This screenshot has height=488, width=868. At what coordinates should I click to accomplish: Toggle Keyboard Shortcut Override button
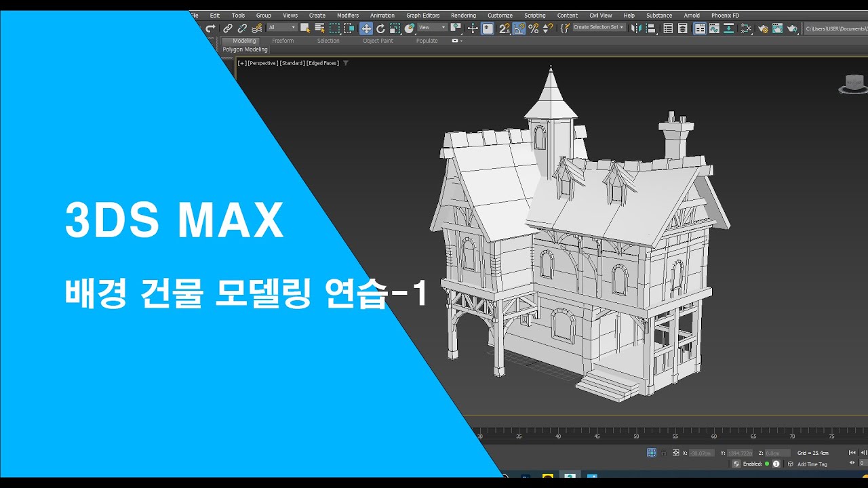click(x=488, y=28)
